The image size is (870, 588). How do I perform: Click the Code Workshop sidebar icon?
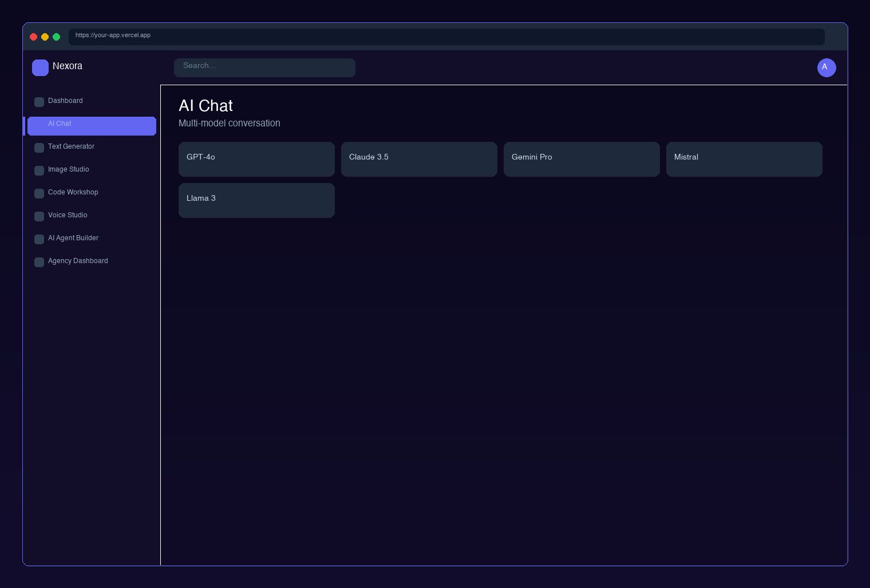39,193
